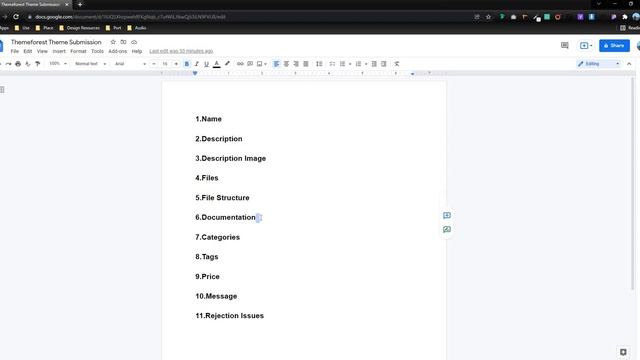Click the left indent marker on the ruler
640x360 pixels.
[x=195, y=74]
